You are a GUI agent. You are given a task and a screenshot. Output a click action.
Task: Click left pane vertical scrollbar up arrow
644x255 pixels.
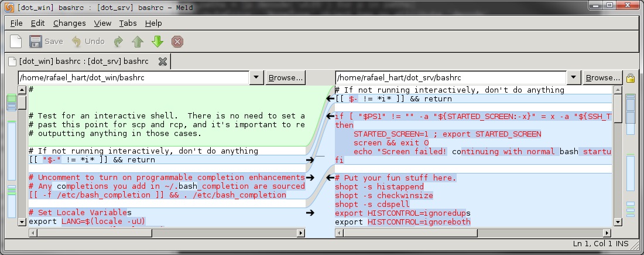click(22, 90)
